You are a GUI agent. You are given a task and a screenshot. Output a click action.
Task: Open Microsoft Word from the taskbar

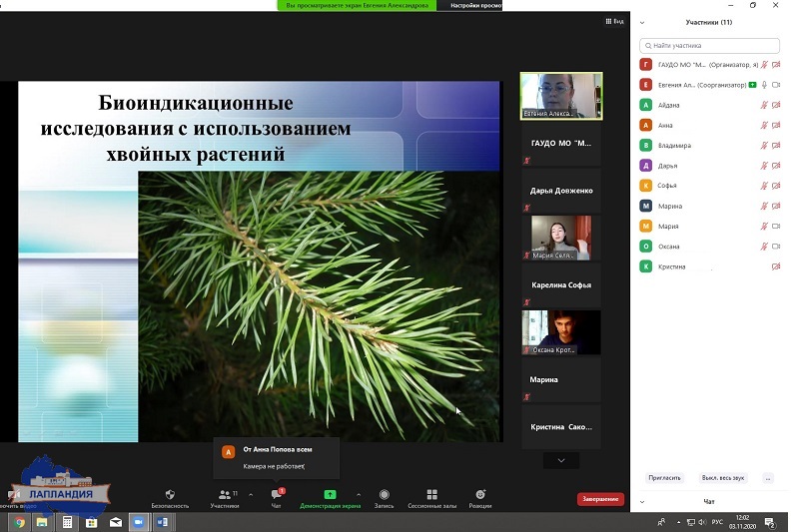pyautogui.click(x=162, y=522)
